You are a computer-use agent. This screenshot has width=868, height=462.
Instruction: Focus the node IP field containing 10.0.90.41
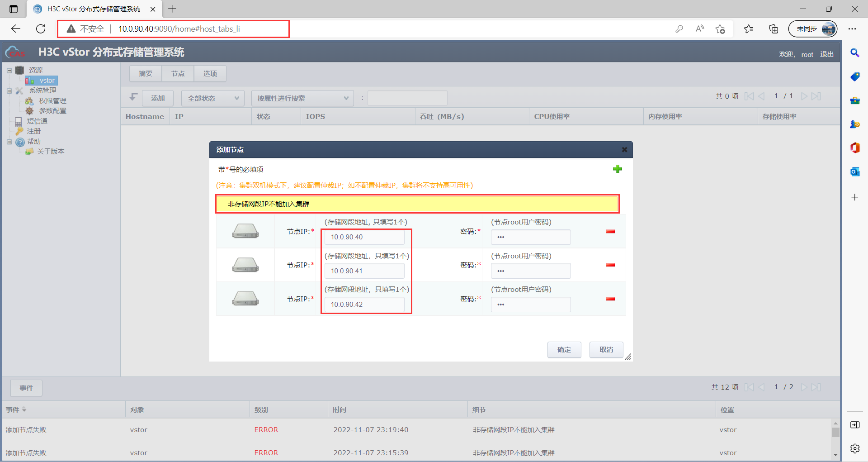(364, 271)
